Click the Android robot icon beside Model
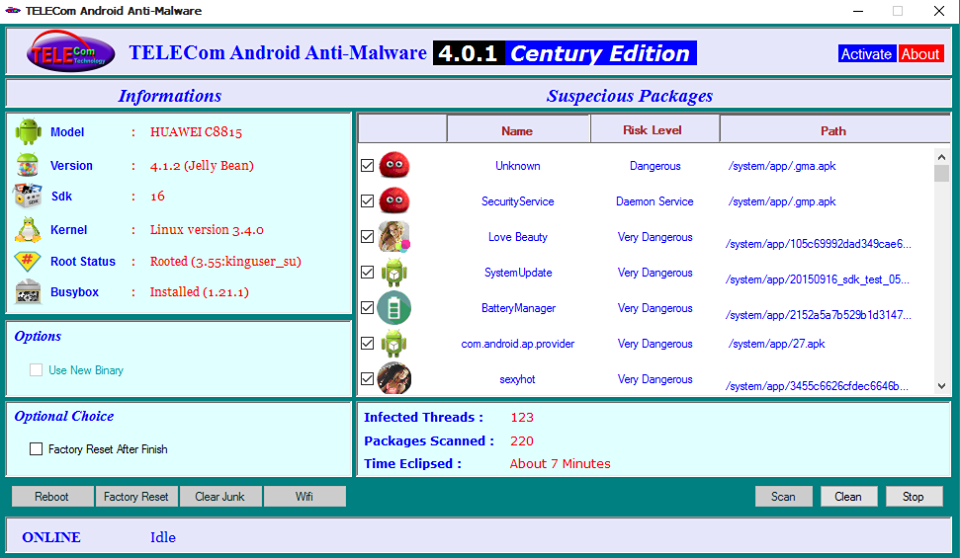The image size is (960, 558). click(x=28, y=132)
